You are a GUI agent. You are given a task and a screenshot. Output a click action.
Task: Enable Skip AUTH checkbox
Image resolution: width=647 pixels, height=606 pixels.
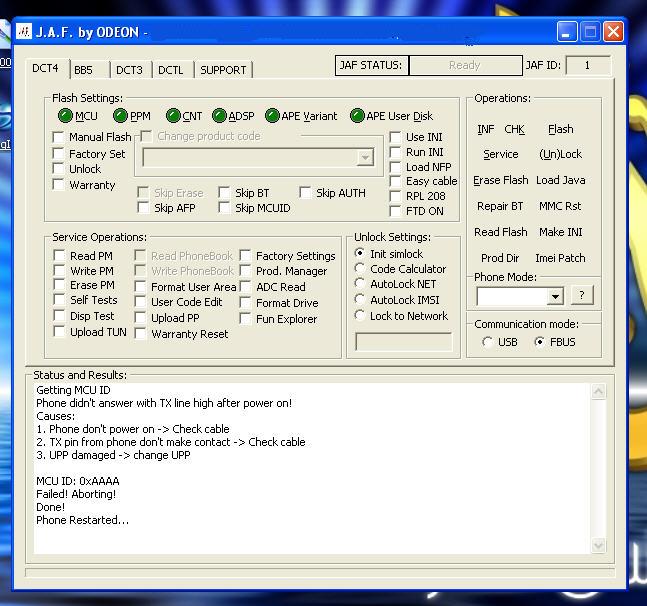click(x=305, y=192)
